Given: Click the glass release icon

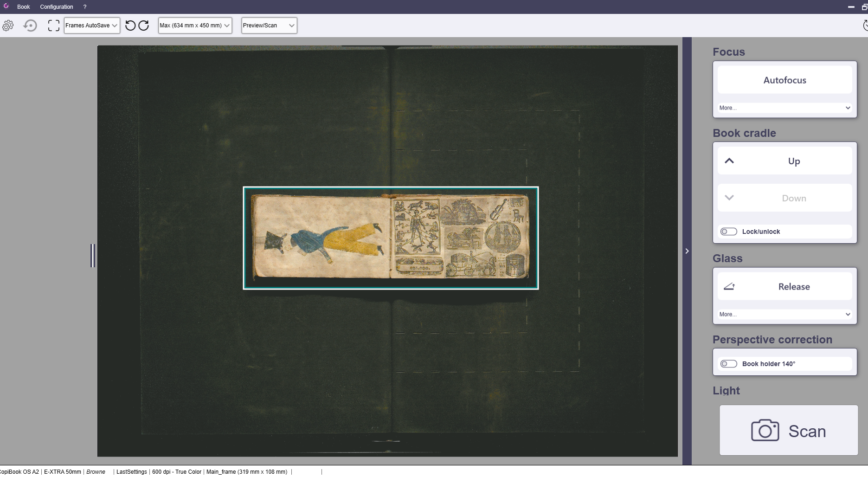Looking at the screenshot, I should 729,286.
